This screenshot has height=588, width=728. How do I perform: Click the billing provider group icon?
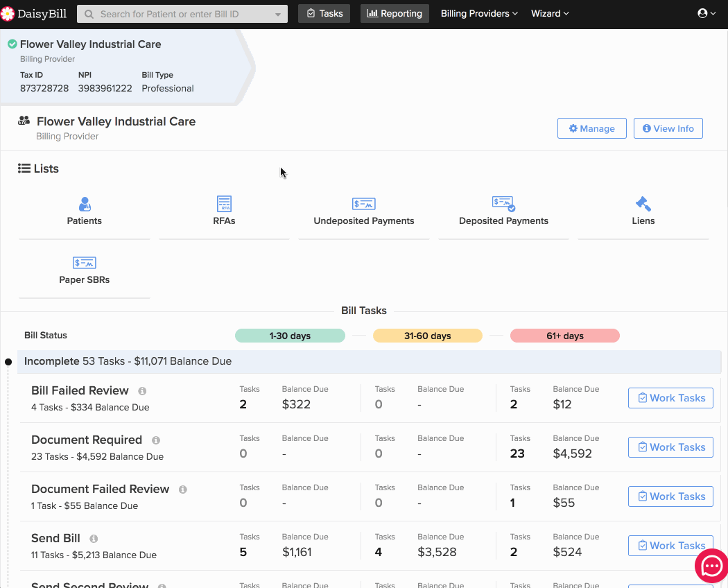coord(24,121)
